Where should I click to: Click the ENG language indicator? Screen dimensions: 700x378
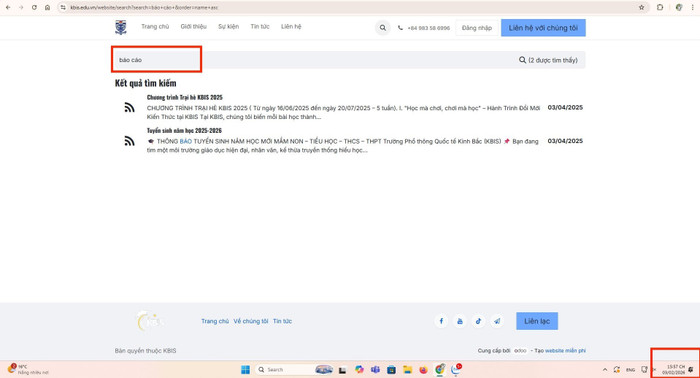(x=630, y=370)
